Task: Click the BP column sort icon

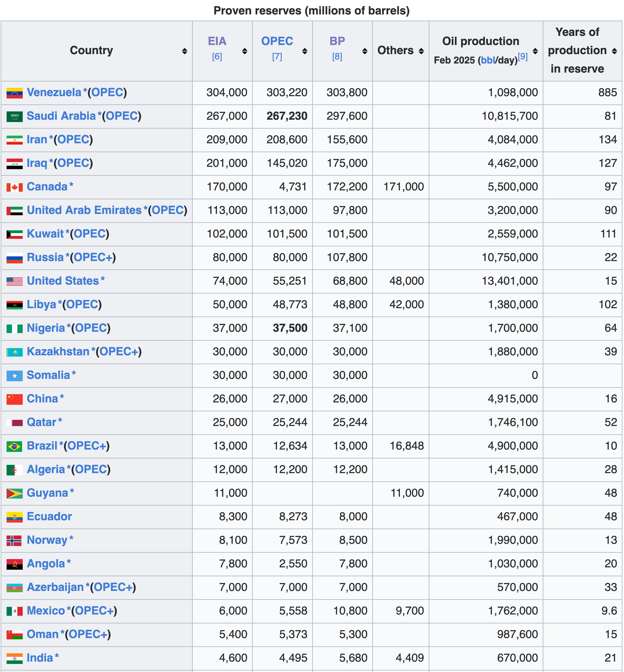Action: click(365, 51)
